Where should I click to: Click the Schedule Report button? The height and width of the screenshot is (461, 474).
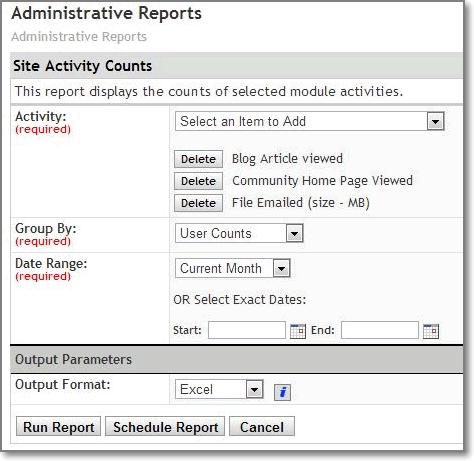[x=165, y=427]
